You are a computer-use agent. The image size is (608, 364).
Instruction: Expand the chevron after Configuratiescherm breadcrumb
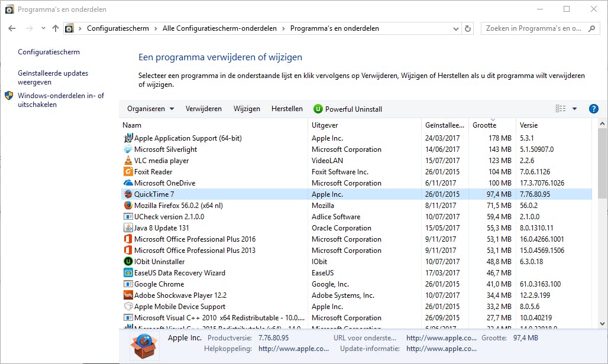[x=156, y=28]
